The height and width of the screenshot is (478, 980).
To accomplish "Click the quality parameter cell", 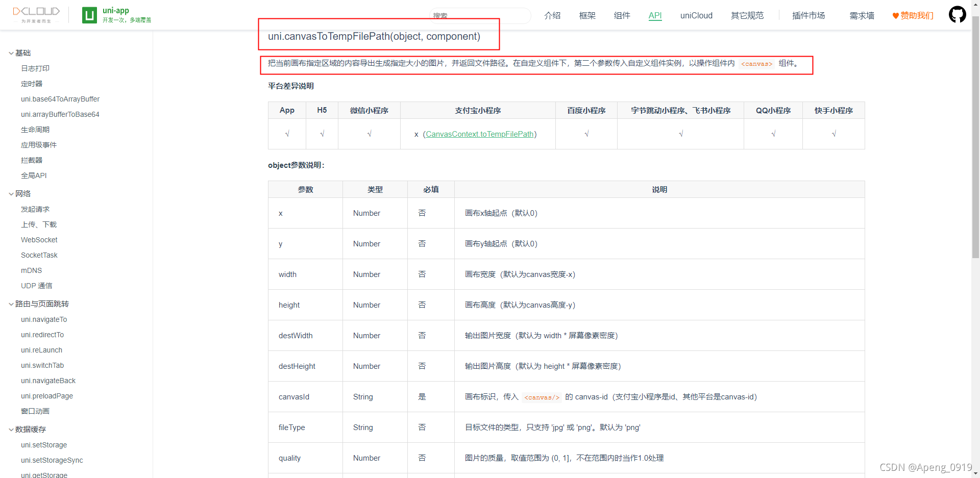I will (305, 458).
